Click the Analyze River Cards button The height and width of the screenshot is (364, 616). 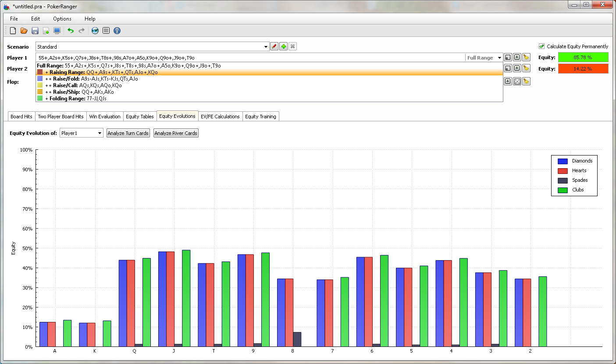pos(176,133)
